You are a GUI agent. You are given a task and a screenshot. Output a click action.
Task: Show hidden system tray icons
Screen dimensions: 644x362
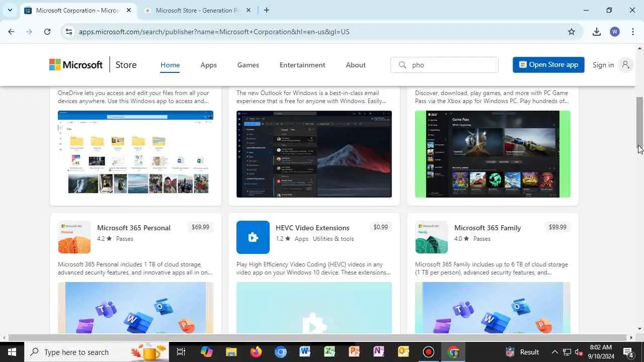554,352
